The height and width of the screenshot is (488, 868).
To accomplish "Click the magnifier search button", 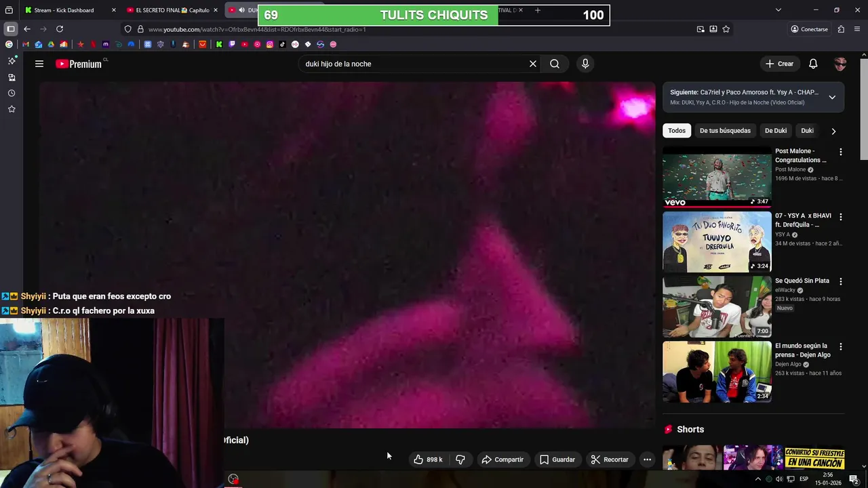I will pyautogui.click(x=555, y=64).
